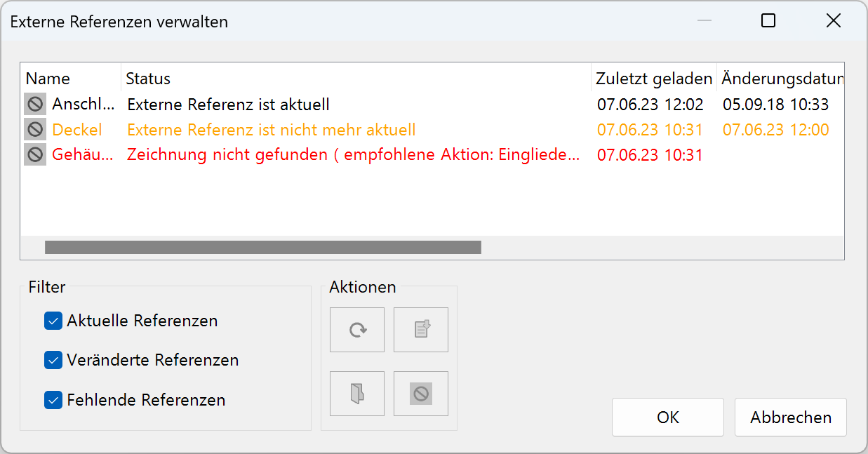Click the block icon beside the Deckel reference

(34, 129)
